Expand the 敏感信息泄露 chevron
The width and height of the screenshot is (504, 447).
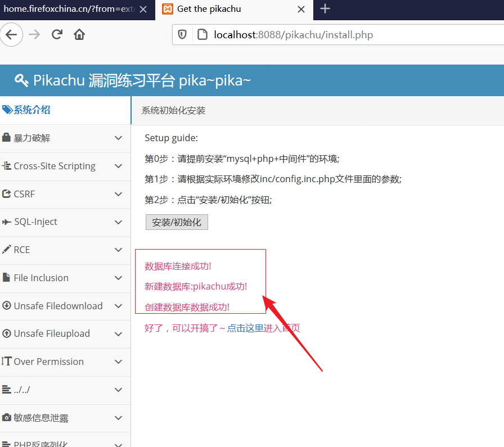pos(118,418)
